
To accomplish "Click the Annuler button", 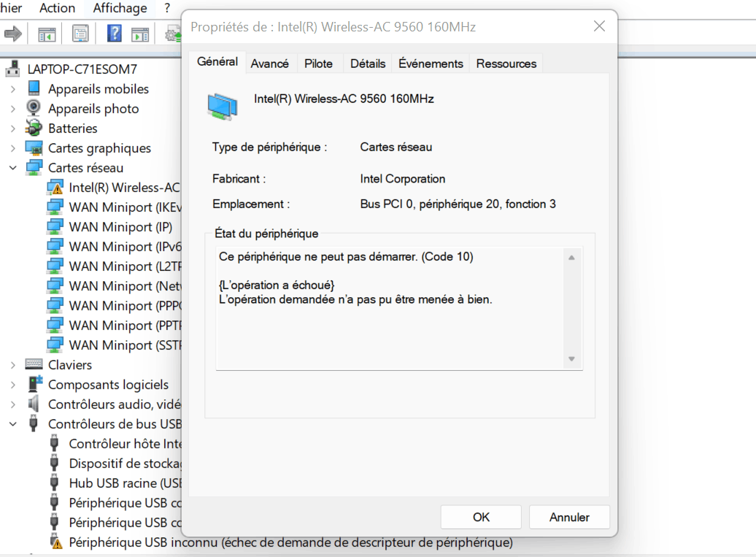I will (x=569, y=517).
